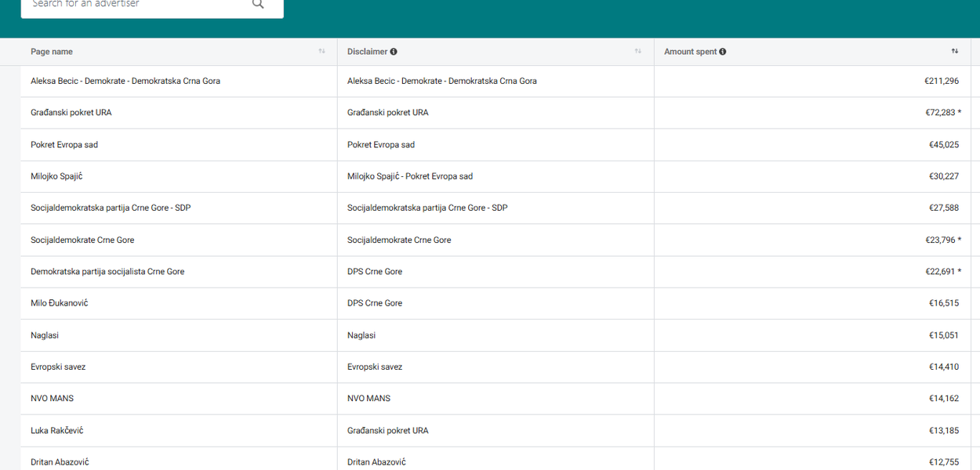Select amount €12,755

click(x=944, y=462)
